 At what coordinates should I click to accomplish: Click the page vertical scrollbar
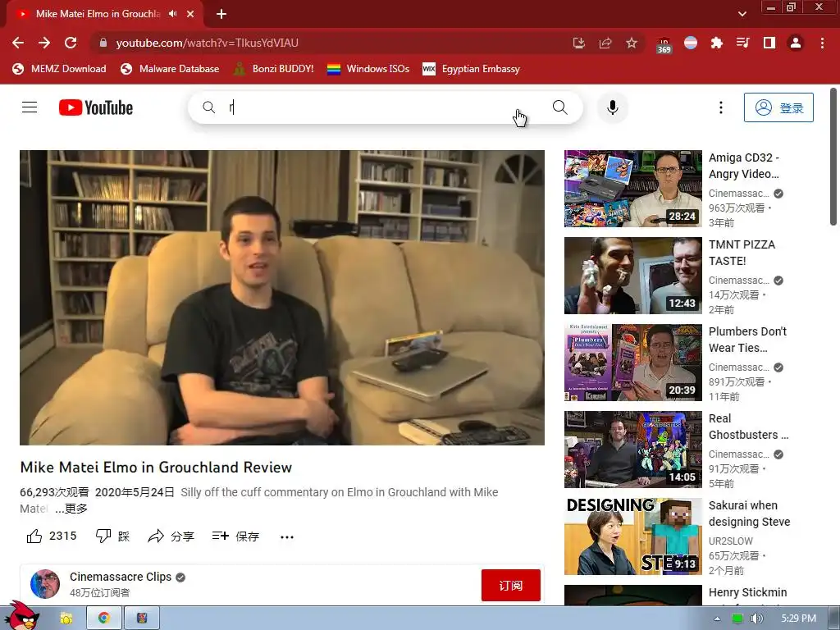tap(833, 157)
